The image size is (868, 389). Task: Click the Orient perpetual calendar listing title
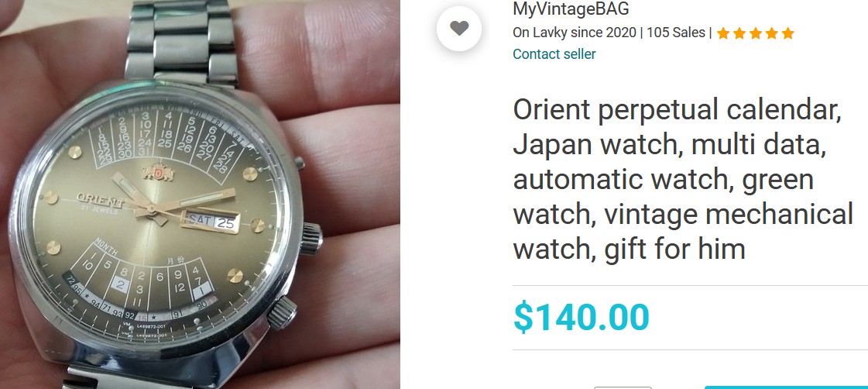(683, 180)
